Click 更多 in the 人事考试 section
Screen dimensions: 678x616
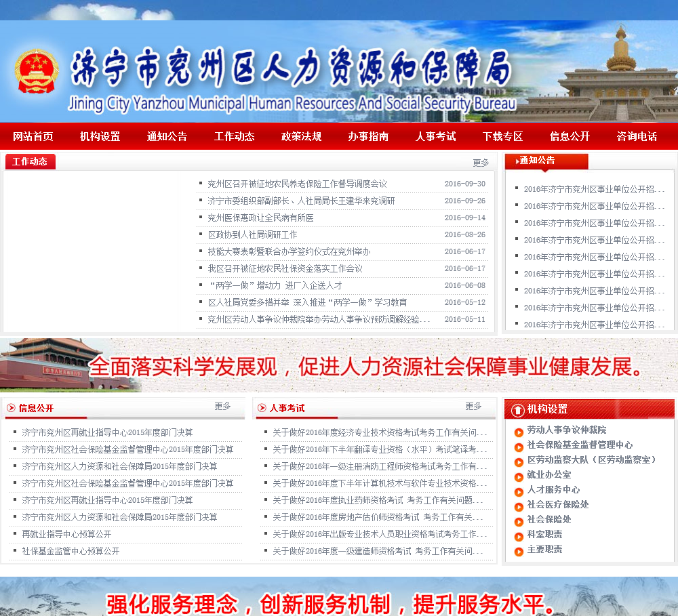tap(473, 407)
